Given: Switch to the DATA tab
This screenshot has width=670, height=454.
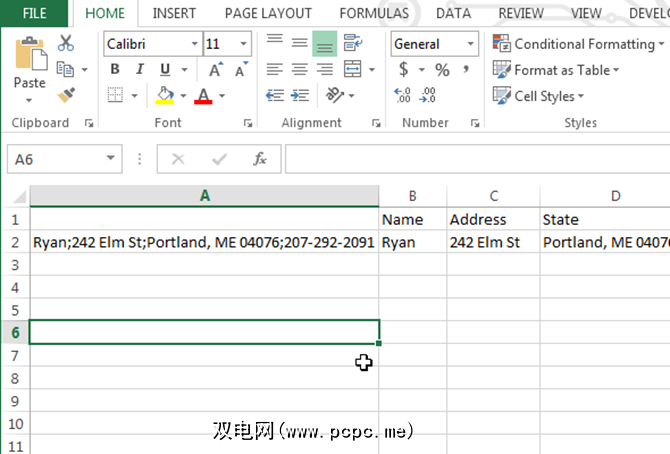Looking at the screenshot, I should [453, 13].
